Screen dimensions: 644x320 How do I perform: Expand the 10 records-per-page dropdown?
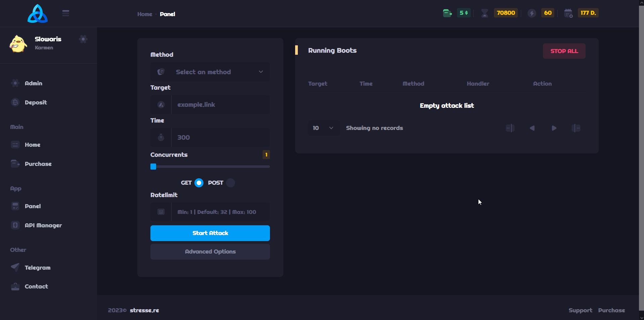(324, 128)
